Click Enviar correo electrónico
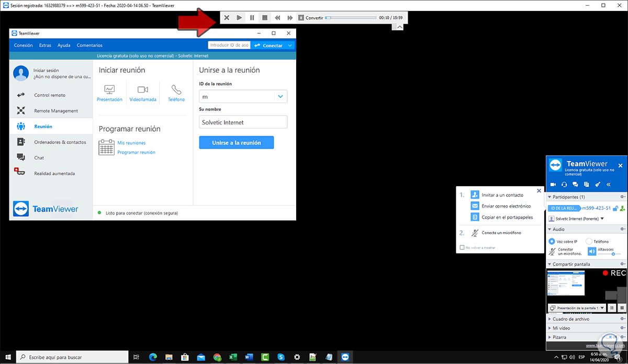 pyautogui.click(x=501, y=206)
